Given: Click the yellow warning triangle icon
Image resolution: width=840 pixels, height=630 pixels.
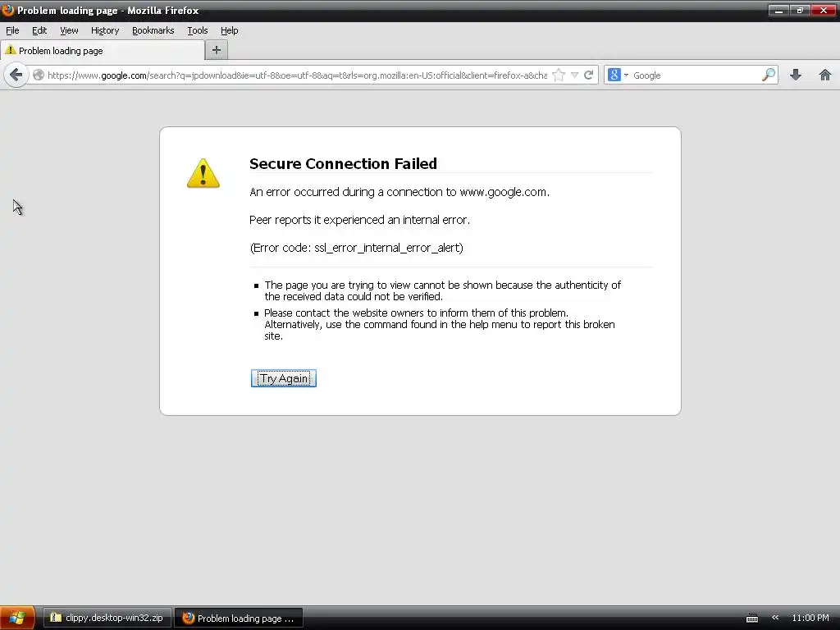Looking at the screenshot, I should click(203, 173).
